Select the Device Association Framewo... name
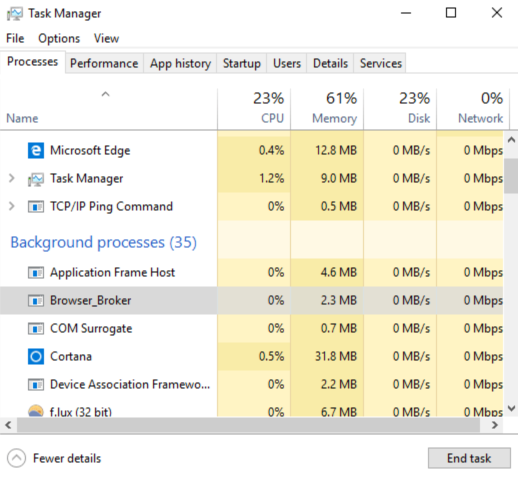The width and height of the screenshot is (518, 481). click(130, 385)
